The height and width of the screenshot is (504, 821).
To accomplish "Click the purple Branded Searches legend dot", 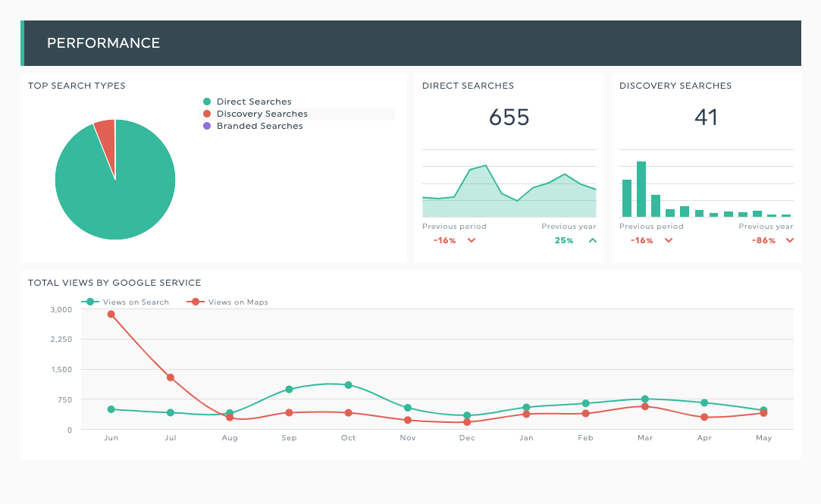I will point(206,126).
